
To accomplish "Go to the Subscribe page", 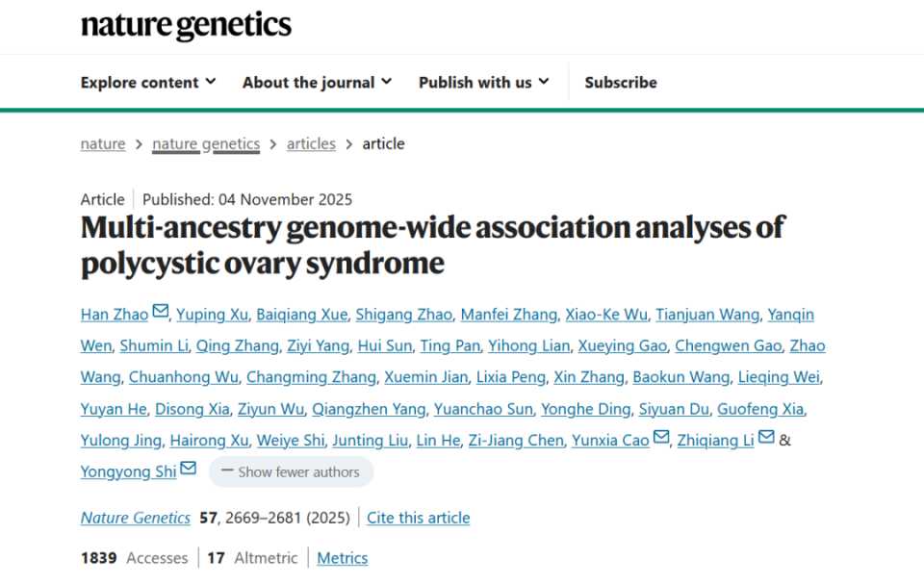I will [x=621, y=83].
